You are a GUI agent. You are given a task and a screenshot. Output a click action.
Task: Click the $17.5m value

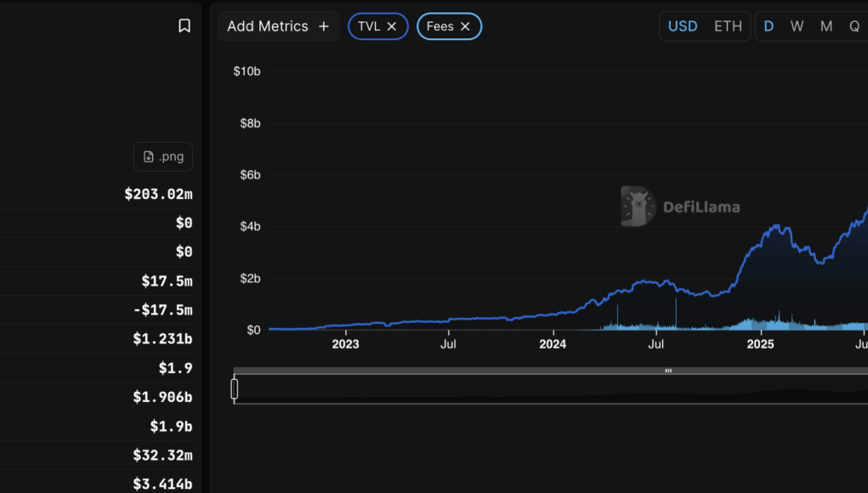[167, 281]
